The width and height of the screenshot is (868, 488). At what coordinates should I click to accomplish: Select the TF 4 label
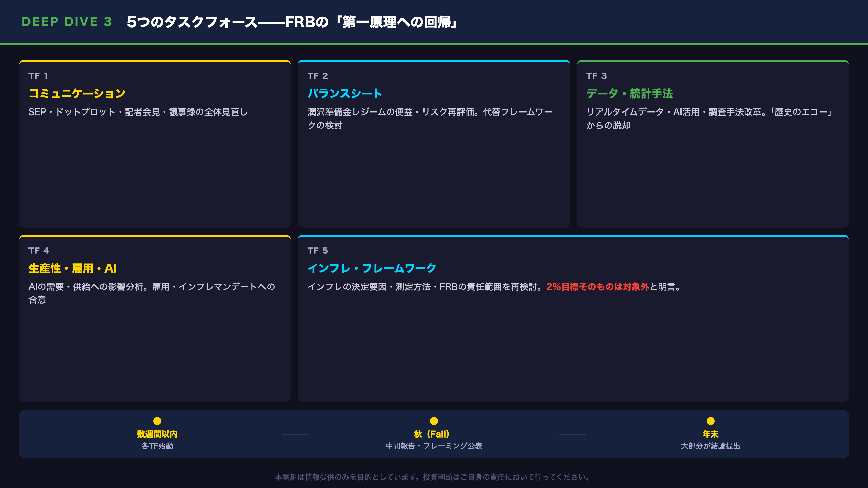point(39,251)
